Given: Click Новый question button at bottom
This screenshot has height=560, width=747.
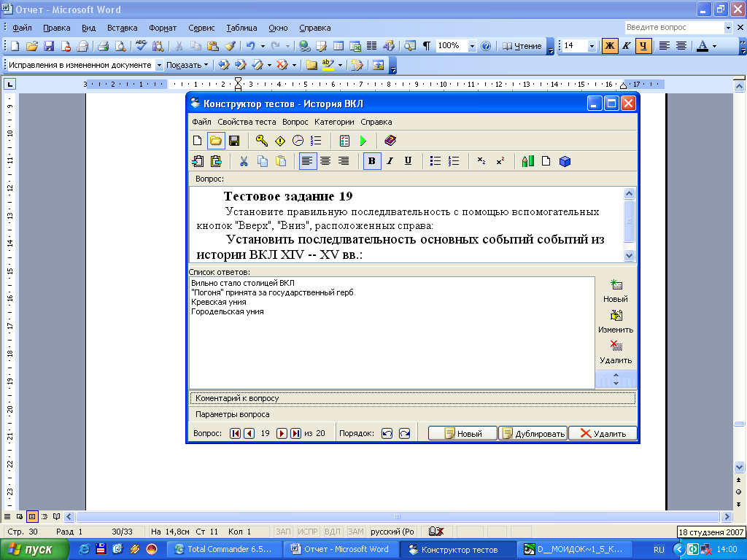Looking at the screenshot, I should [462, 433].
